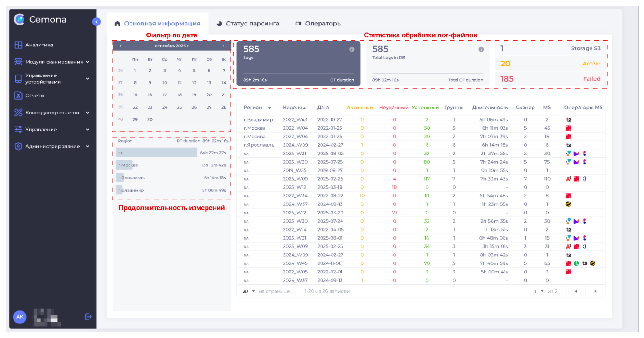This screenshot has height=338, width=644.
Task: Navigate to next month in the calendar
Action: point(223,46)
